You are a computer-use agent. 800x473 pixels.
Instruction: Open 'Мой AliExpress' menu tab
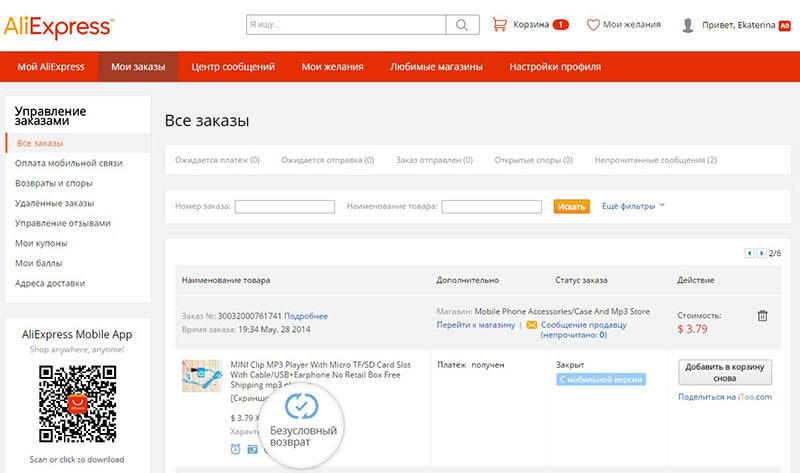(51, 67)
